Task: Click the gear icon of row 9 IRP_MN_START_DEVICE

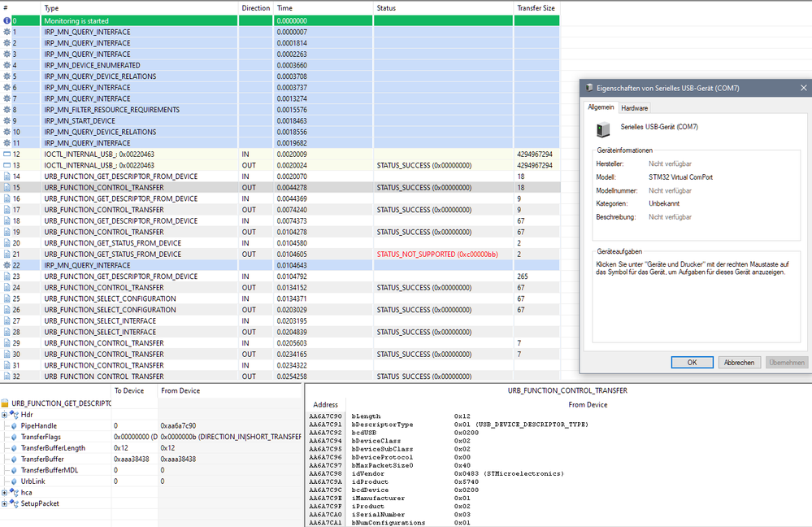Action: click(x=7, y=120)
